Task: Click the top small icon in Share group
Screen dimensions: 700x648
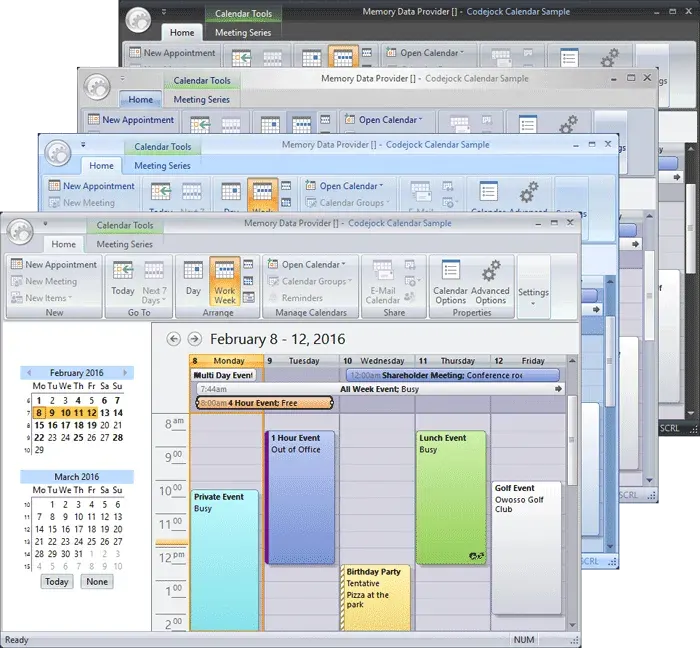Action: (409, 265)
